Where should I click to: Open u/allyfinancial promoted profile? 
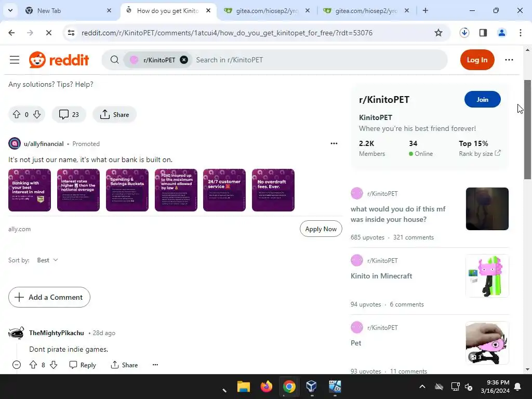[x=44, y=144]
